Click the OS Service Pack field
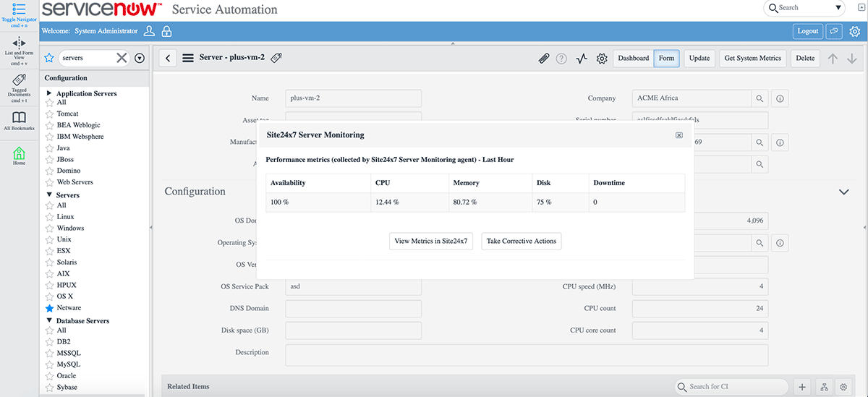This screenshot has width=868, height=397. 353,286
